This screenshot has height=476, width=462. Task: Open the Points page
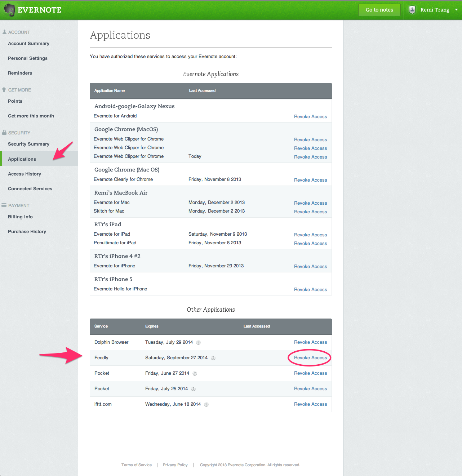click(x=15, y=101)
